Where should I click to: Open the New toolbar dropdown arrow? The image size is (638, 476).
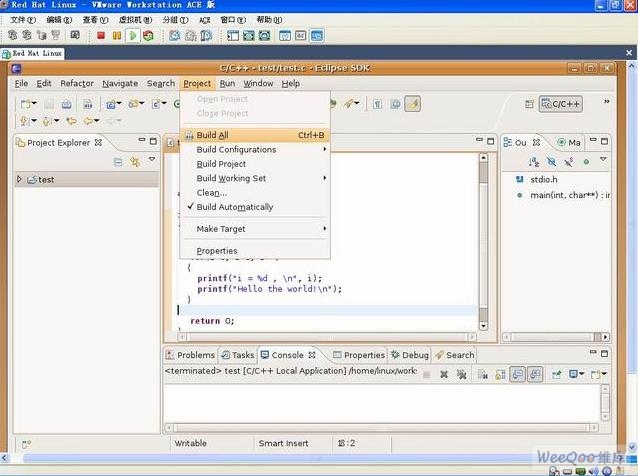tap(34, 103)
